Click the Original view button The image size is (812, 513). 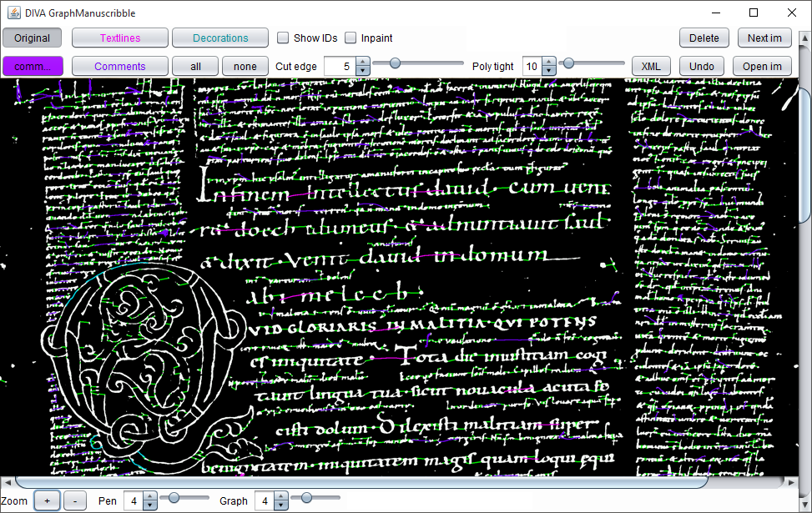(32, 38)
